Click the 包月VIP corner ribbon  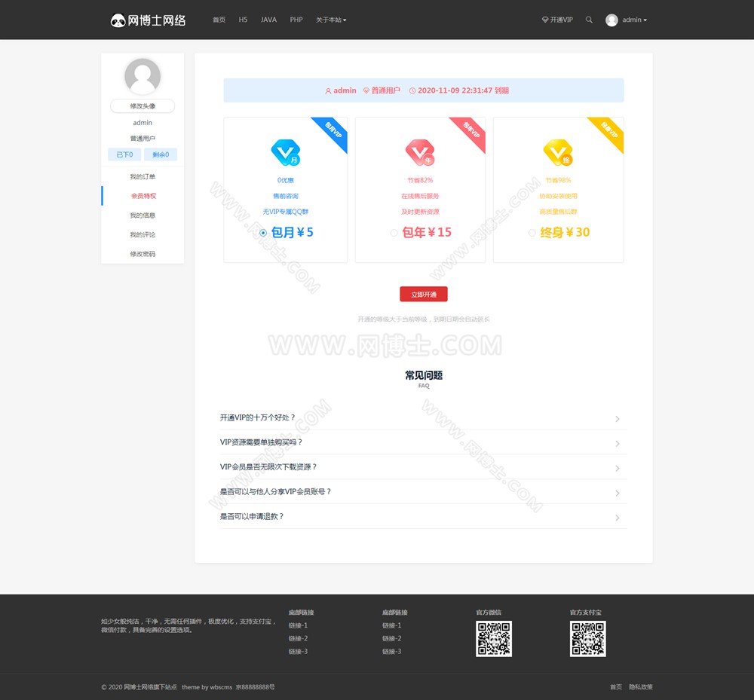click(x=333, y=131)
